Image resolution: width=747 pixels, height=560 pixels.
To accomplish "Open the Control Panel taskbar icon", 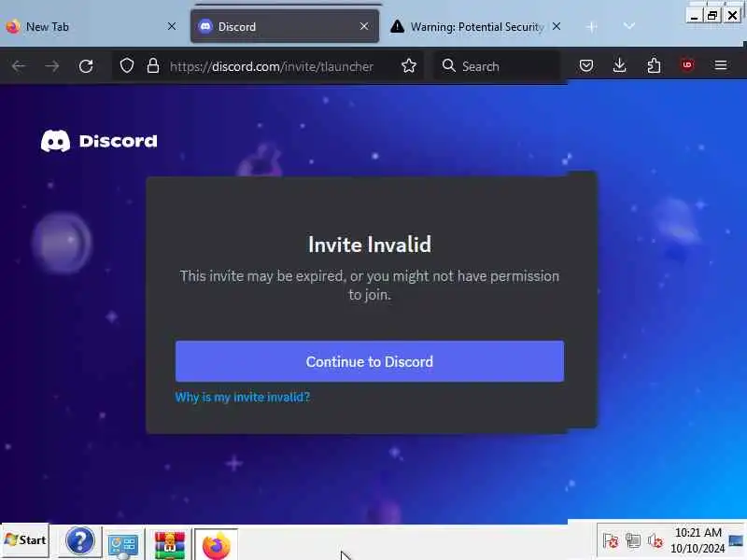I will [x=123, y=544].
